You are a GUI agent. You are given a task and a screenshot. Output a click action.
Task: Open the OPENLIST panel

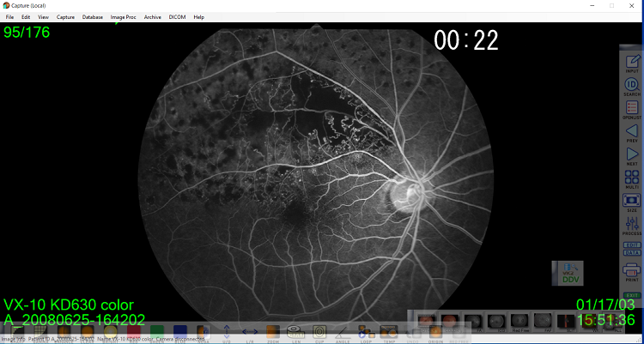point(632,111)
